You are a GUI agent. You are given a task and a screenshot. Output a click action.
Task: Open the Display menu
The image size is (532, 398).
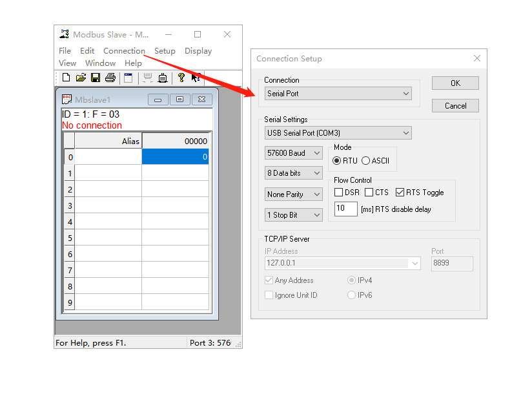[x=198, y=51]
